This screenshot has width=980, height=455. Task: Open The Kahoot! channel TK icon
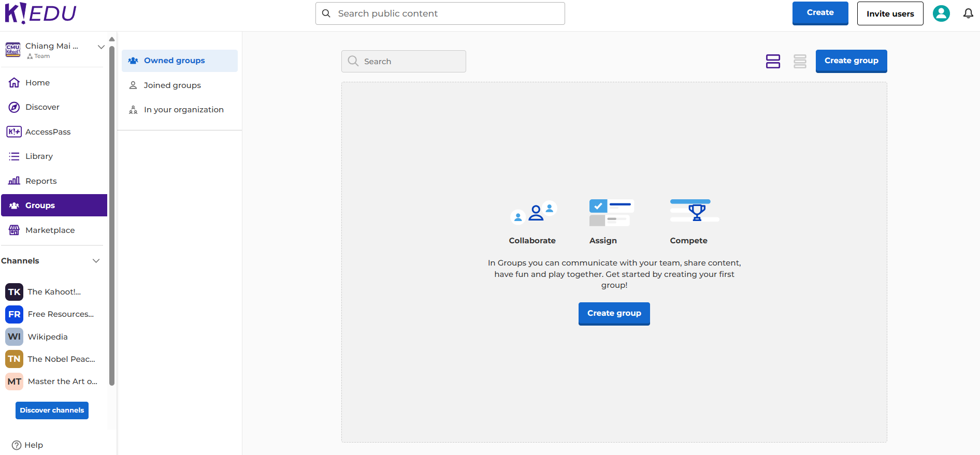[x=14, y=292]
